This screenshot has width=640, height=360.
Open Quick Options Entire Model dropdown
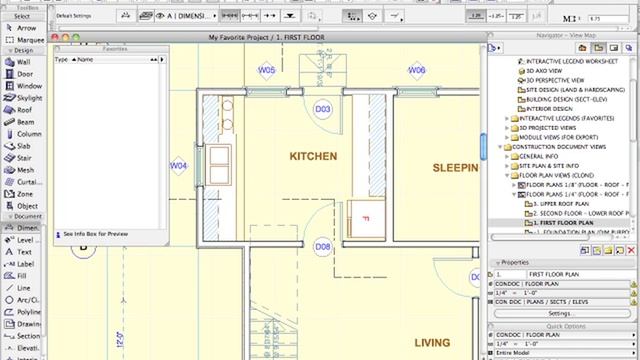[x=565, y=353]
